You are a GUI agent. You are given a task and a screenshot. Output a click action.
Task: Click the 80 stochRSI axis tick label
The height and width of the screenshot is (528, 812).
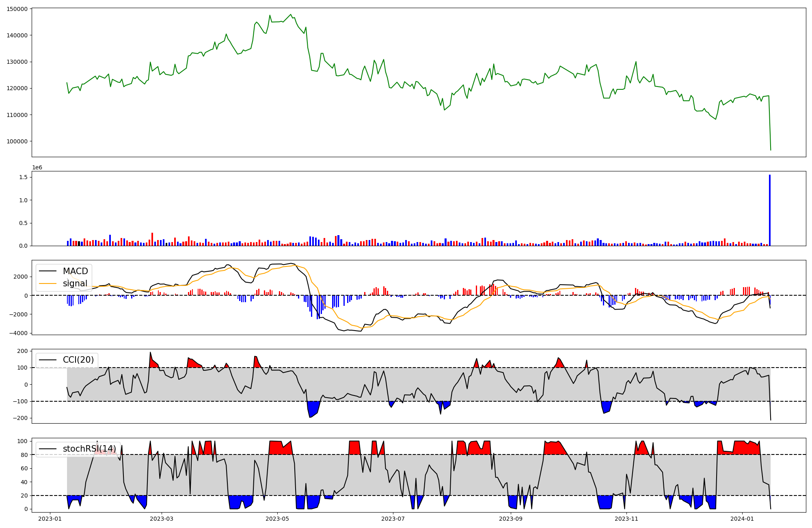24,455
